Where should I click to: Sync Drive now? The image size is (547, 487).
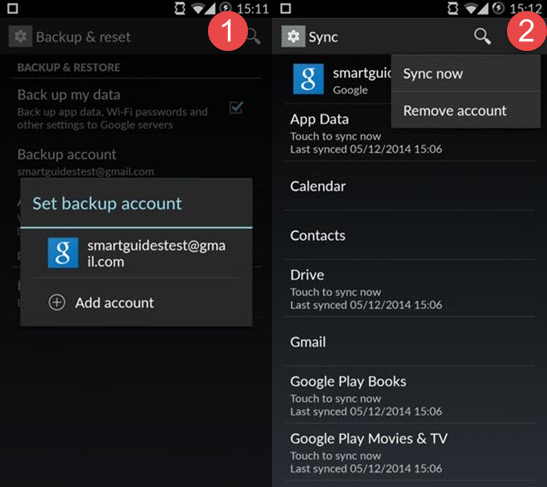409,289
